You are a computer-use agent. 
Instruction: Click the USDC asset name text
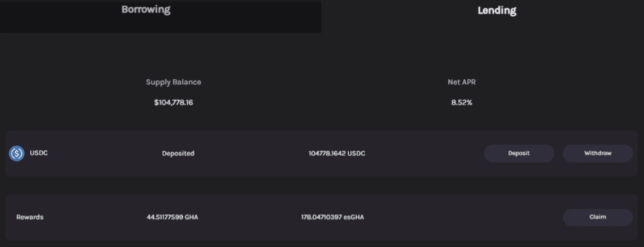click(x=39, y=153)
